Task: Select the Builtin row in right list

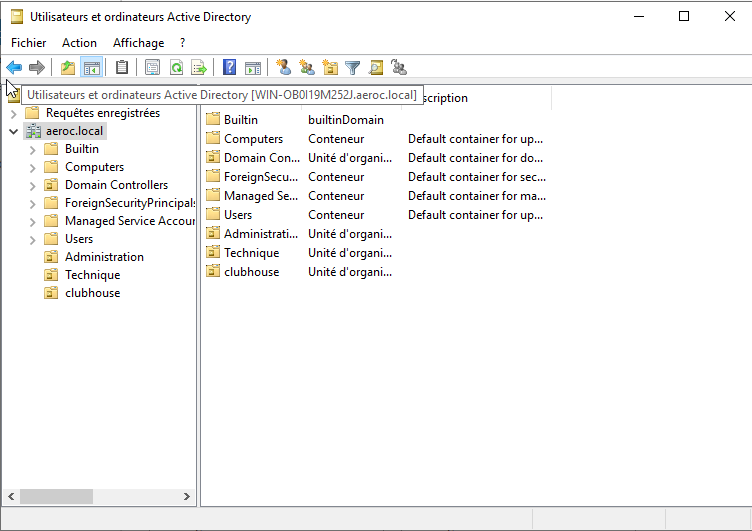Action: (x=240, y=120)
